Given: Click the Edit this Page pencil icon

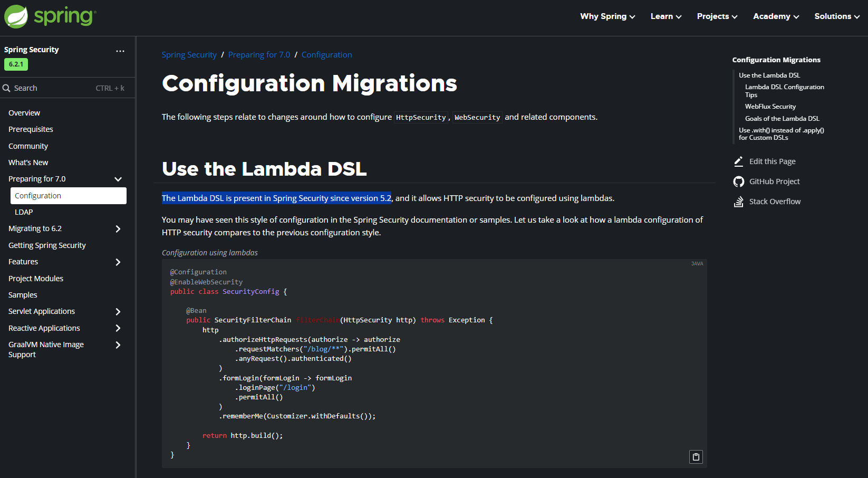Looking at the screenshot, I should point(739,161).
